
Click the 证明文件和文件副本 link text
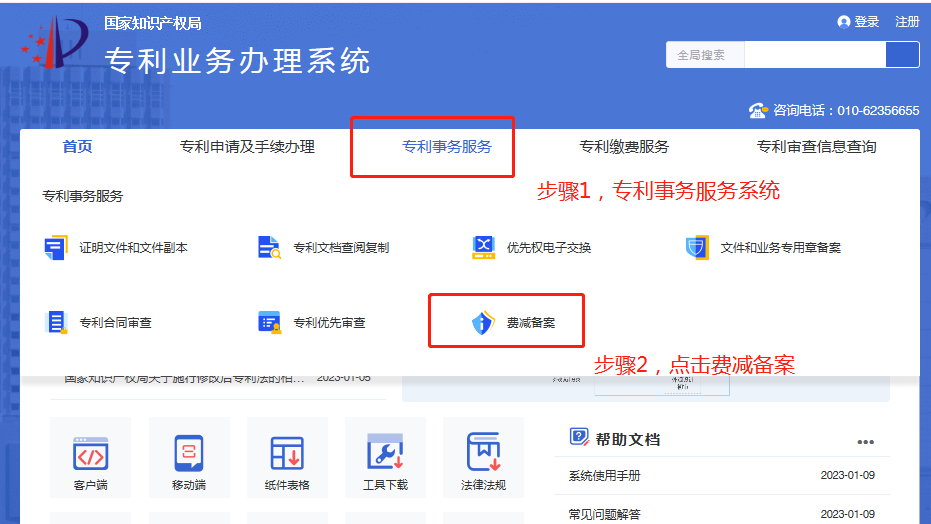[x=134, y=247]
